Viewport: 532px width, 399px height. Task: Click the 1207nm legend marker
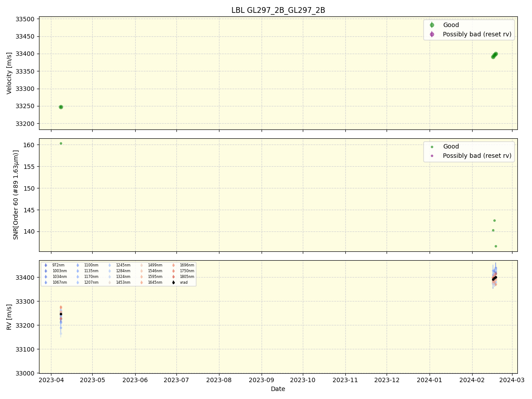click(x=78, y=282)
